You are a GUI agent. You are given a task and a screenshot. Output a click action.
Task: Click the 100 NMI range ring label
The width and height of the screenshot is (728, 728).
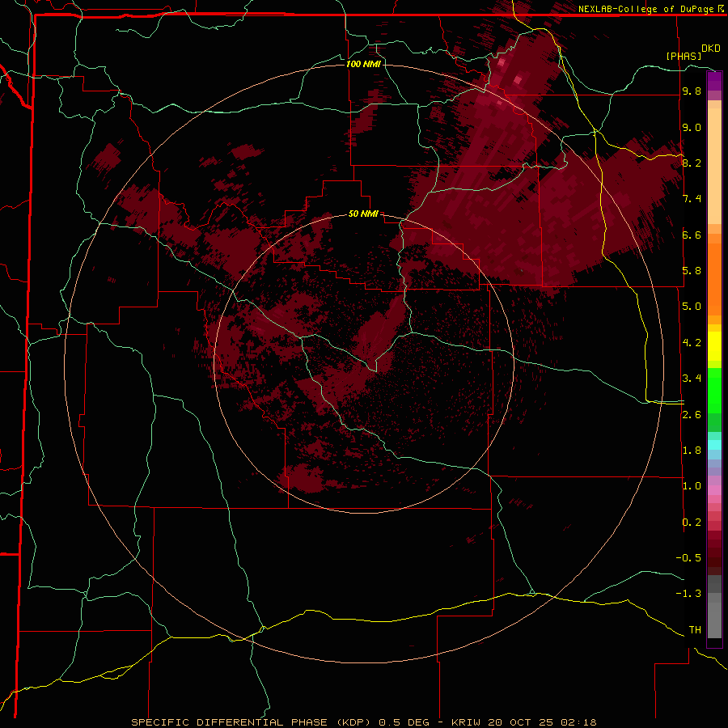(363, 64)
